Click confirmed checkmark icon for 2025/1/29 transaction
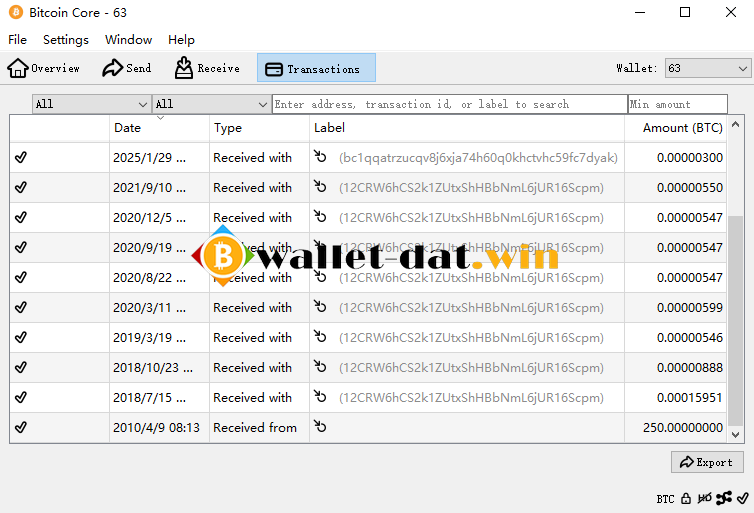 21,157
